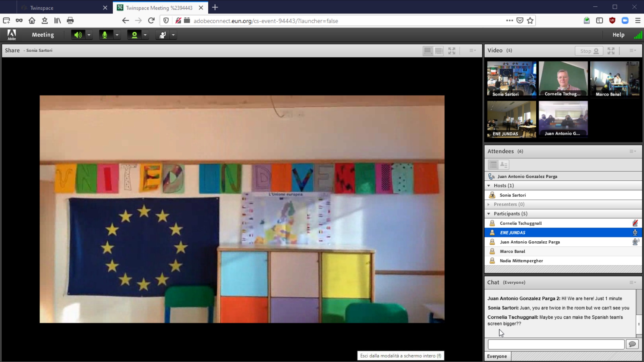Open the Chat pod options menu
Viewport: 644px width, 362px height.
point(633,283)
